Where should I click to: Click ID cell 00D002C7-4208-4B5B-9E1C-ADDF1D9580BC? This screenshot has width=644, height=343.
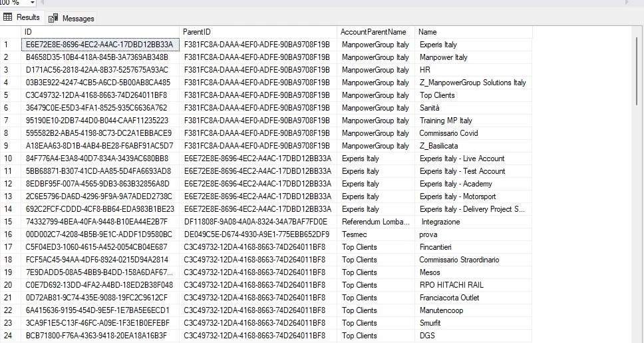click(x=100, y=234)
